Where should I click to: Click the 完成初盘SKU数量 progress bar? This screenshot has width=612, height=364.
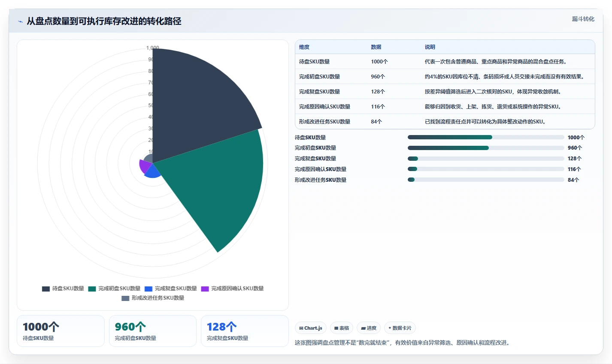486,148
